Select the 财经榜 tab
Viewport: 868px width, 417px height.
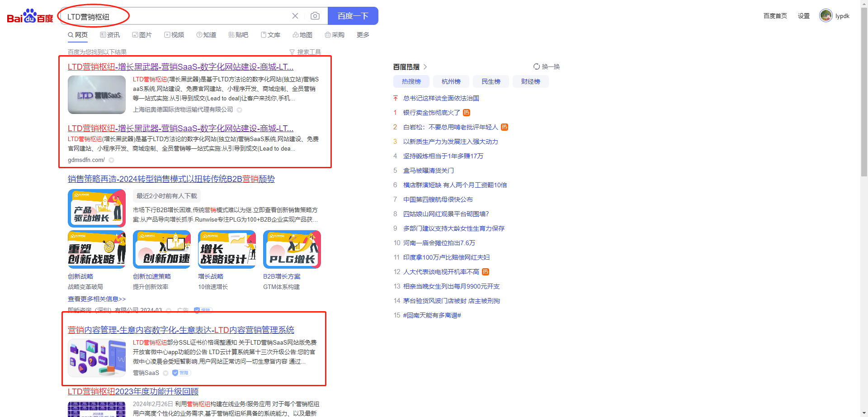click(x=531, y=81)
